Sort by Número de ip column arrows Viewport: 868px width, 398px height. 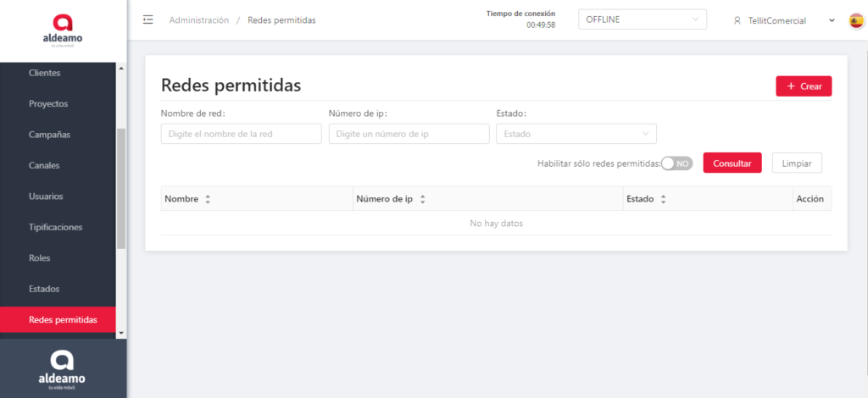click(422, 199)
